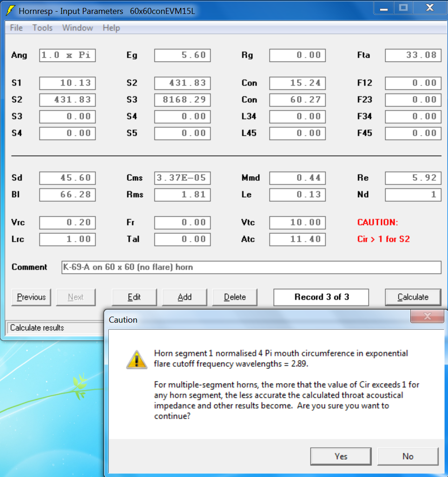This screenshot has height=477, width=448.
Task: Click the Re field showing 5.92
Action: 413,178
